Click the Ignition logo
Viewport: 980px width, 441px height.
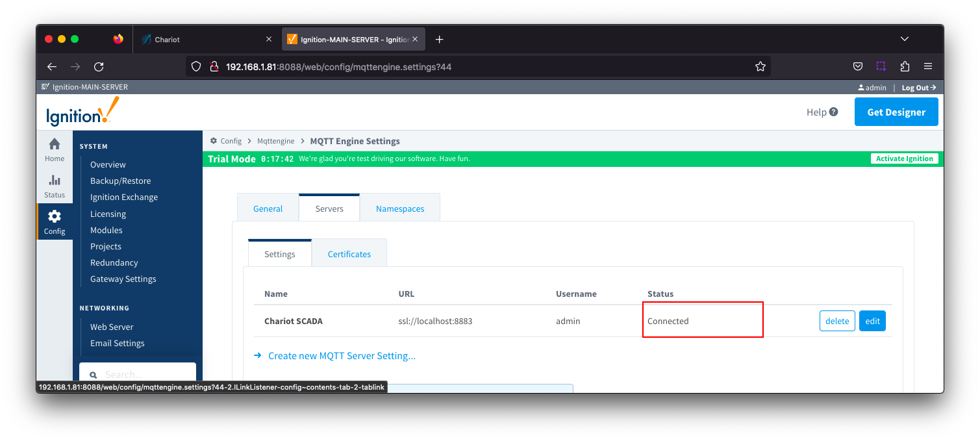click(x=82, y=112)
